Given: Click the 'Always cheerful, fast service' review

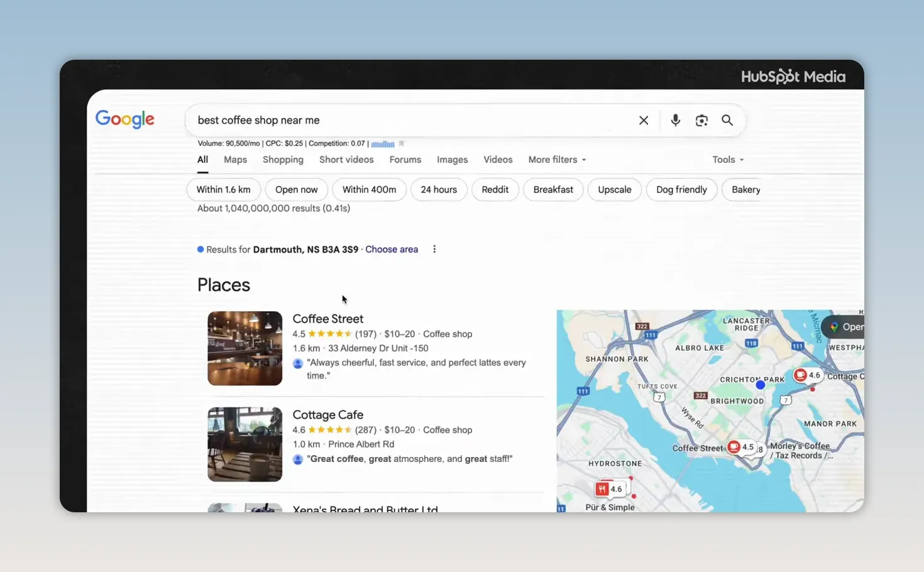Looking at the screenshot, I should point(416,369).
